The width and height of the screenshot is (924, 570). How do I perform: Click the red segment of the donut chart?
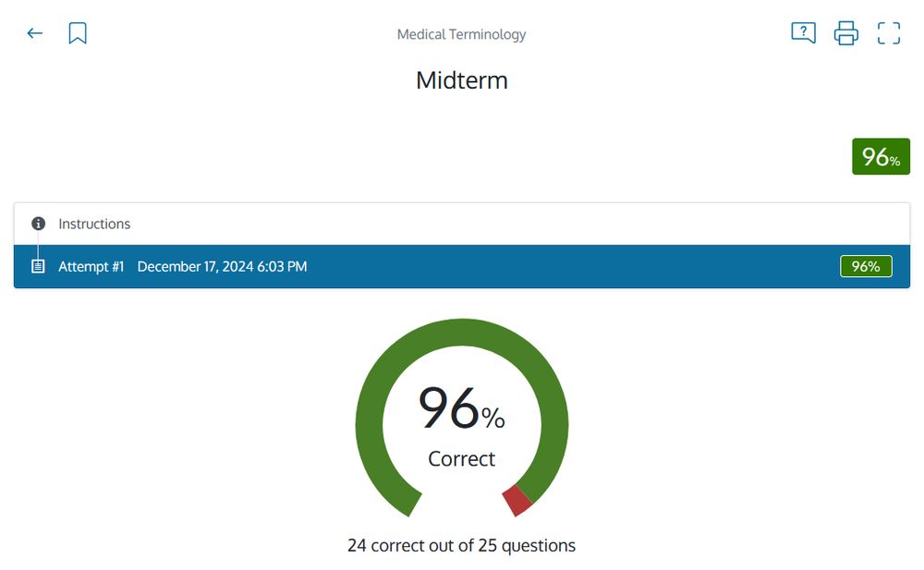pos(516,499)
